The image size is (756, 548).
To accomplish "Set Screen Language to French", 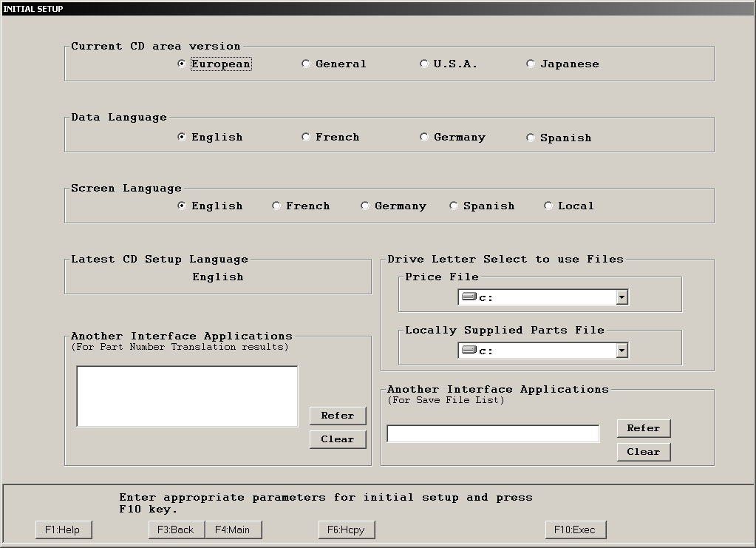I will 276,206.
